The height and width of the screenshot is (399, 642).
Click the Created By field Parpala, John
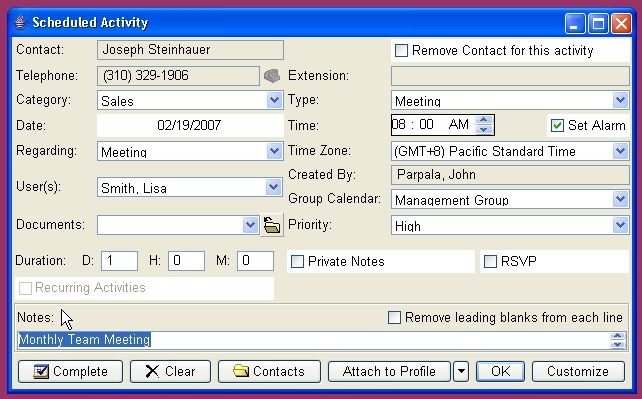coord(510,175)
